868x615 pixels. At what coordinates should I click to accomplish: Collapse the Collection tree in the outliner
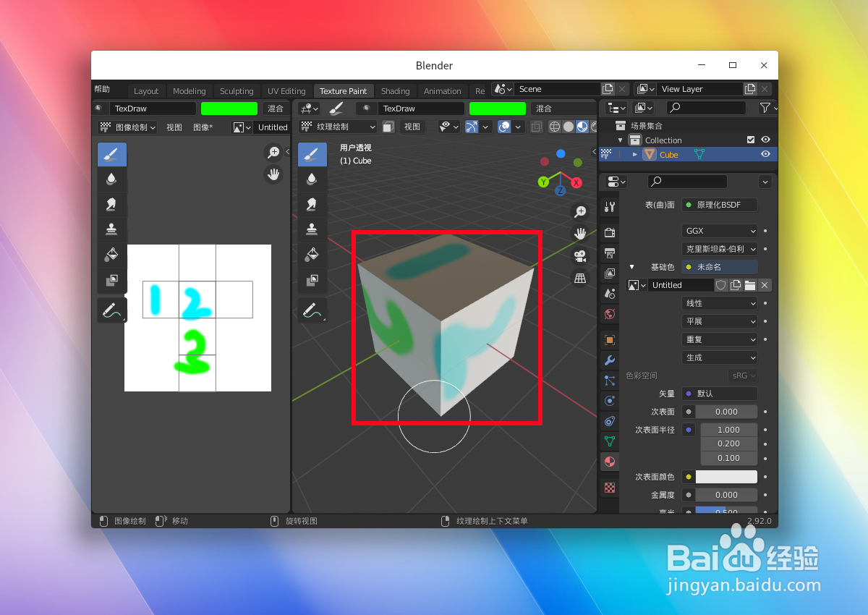(620, 140)
